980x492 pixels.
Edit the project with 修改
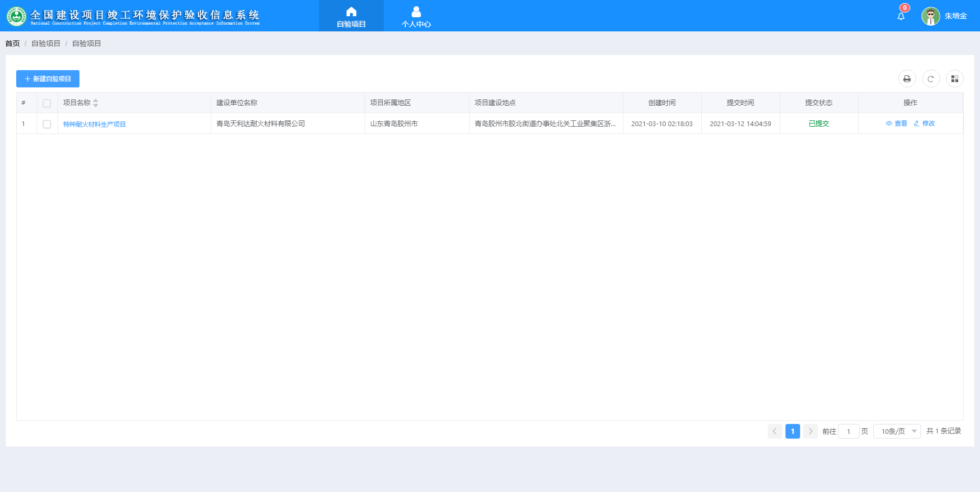pos(925,124)
